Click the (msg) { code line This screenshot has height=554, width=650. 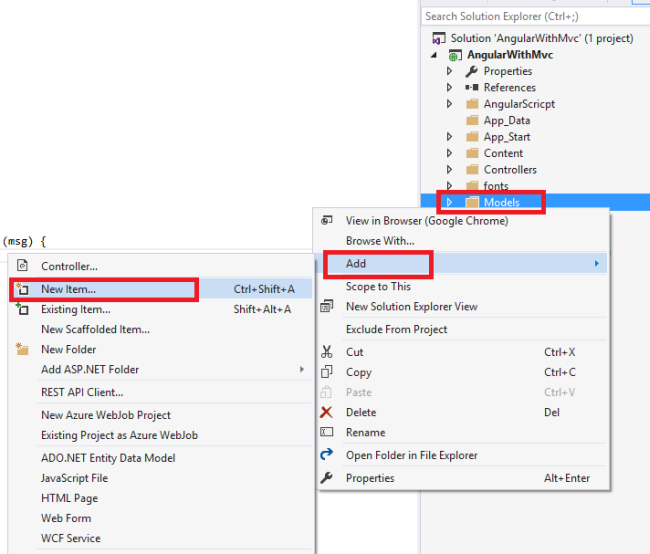pyautogui.click(x=24, y=241)
